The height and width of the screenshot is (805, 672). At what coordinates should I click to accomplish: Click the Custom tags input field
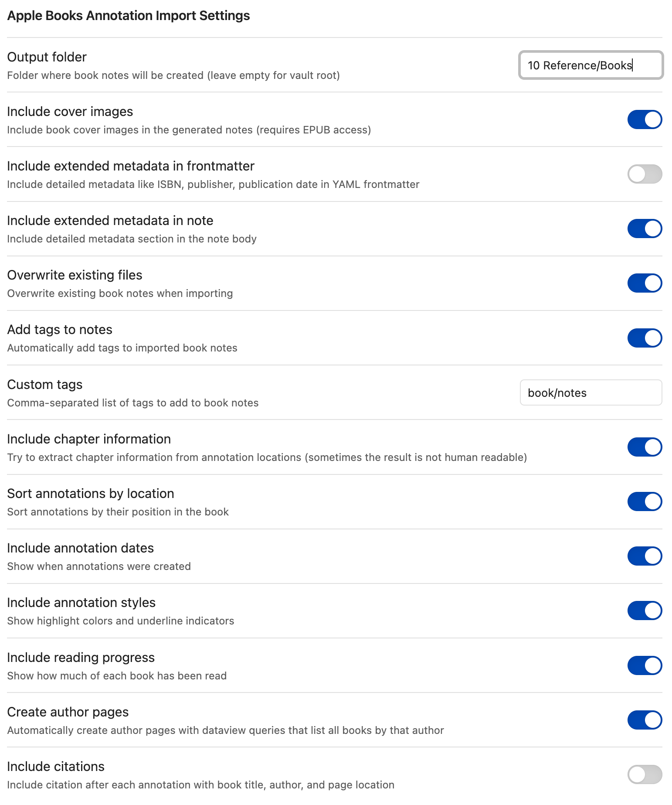click(x=590, y=393)
